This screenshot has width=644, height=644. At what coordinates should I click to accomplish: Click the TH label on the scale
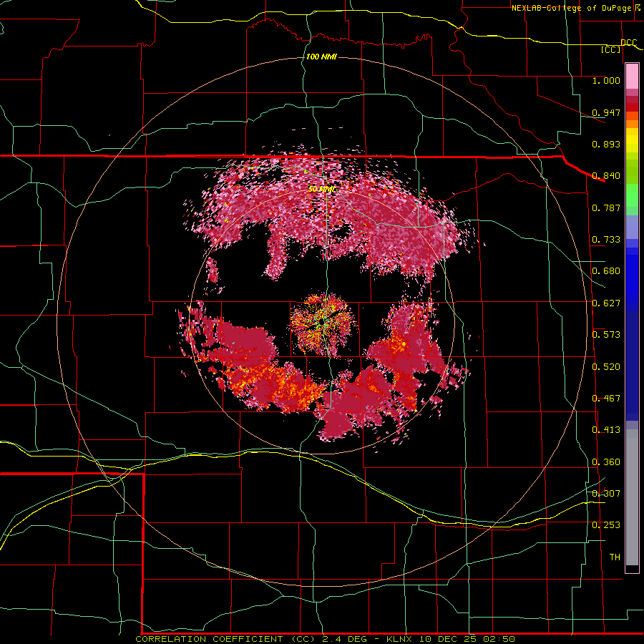point(615,557)
